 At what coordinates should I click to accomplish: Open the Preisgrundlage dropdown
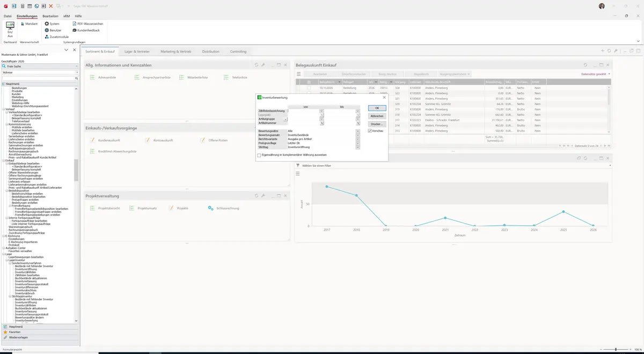357,143
